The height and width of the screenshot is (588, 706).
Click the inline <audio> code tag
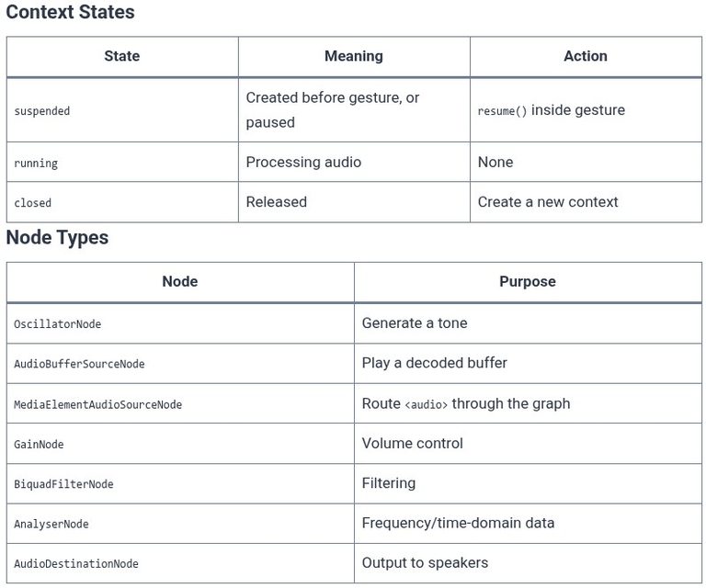click(426, 405)
